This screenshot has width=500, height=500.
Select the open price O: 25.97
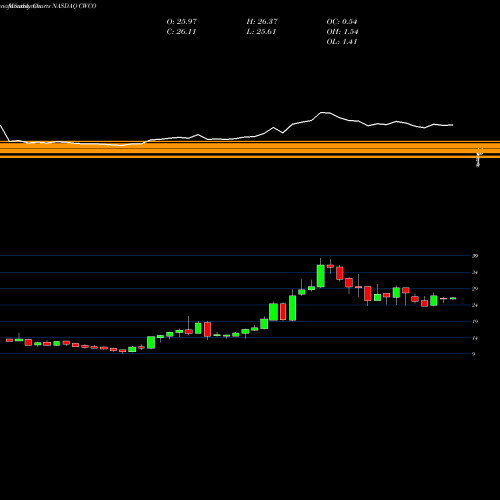pos(182,21)
